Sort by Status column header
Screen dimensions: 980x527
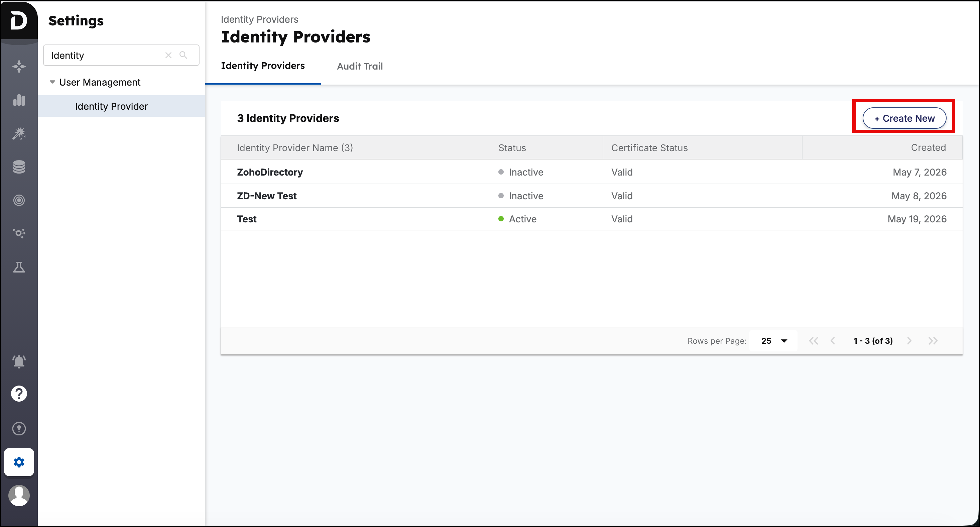(x=512, y=148)
